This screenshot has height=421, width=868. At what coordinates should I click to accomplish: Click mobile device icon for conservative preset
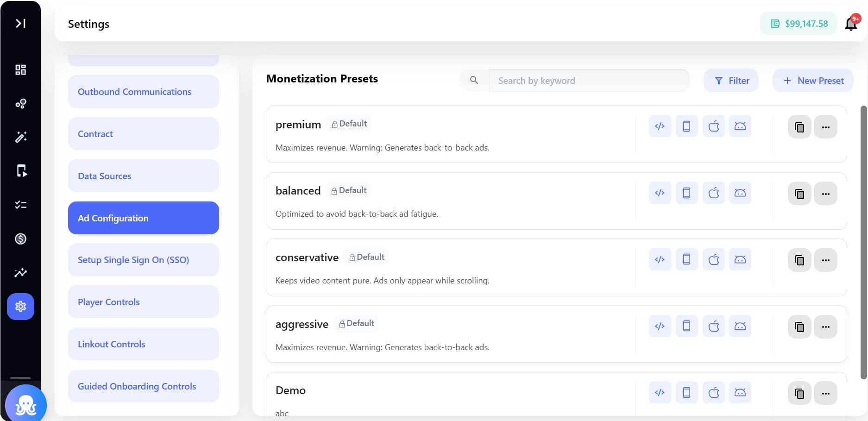click(687, 259)
